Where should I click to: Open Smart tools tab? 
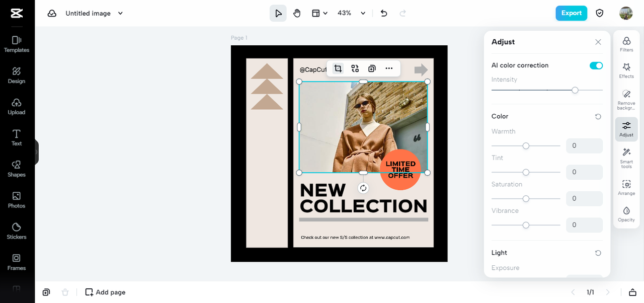pos(626,158)
